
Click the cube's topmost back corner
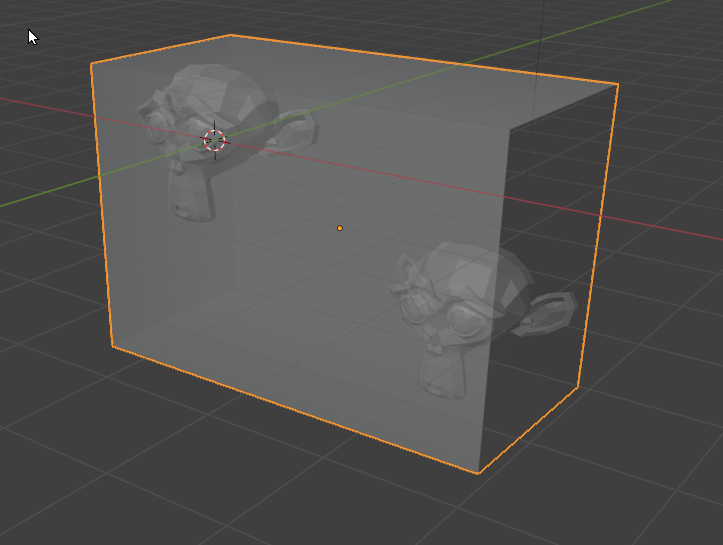[231, 35]
